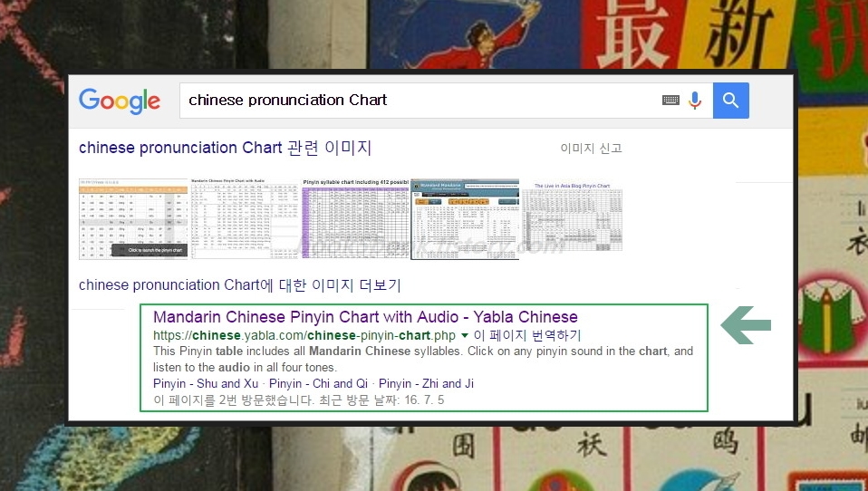Open the Standard Mandarin blue chart thumbnail

[465, 218]
